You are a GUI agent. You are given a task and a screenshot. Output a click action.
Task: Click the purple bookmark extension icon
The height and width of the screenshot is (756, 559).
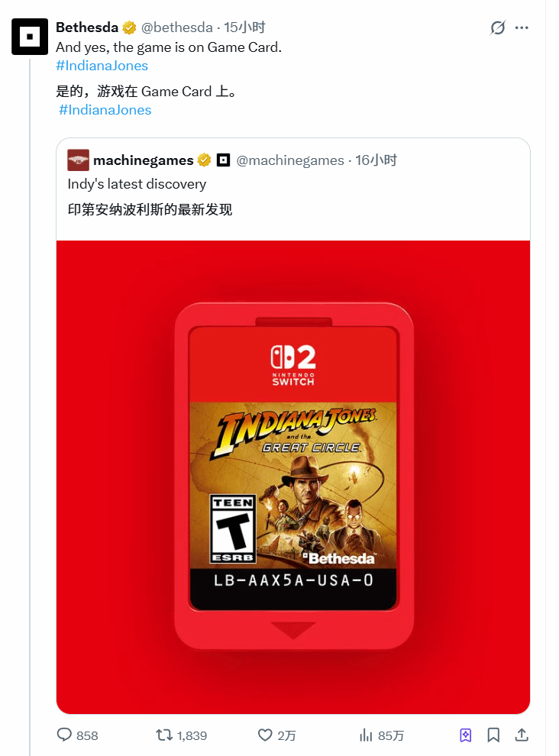point(465,735)
